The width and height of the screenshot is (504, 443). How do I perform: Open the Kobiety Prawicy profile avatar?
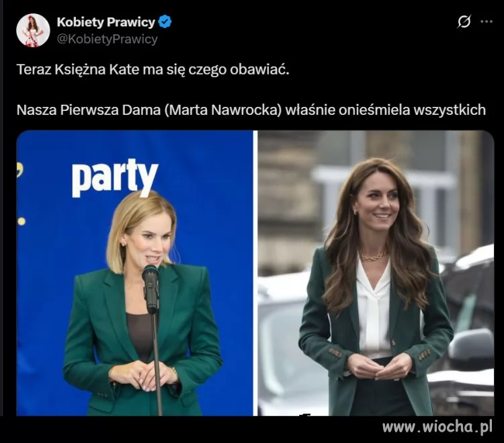pos(33,30)
